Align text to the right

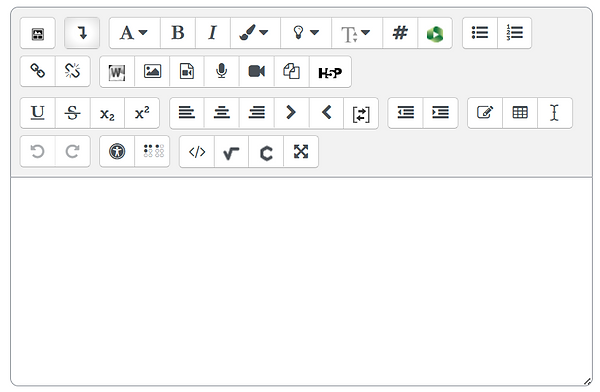click(257, 113)
